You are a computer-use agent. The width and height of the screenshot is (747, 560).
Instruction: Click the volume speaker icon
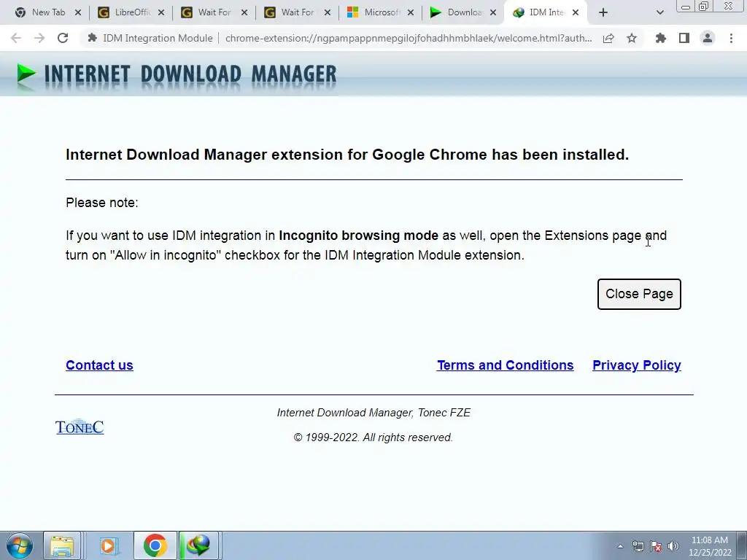pyautogui.click(x=673, y=546)
